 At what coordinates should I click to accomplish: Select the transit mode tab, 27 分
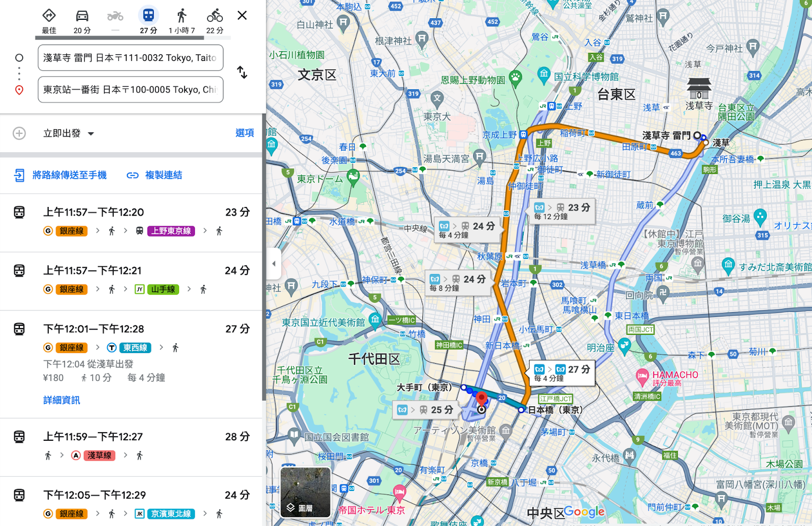(148, 21)
